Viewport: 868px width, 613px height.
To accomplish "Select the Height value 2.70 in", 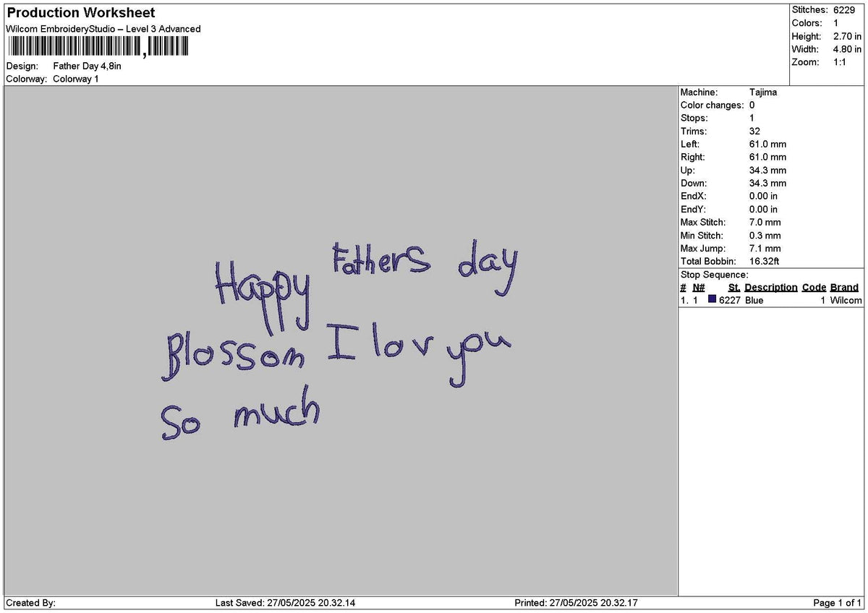I will (x=847, y=36).
